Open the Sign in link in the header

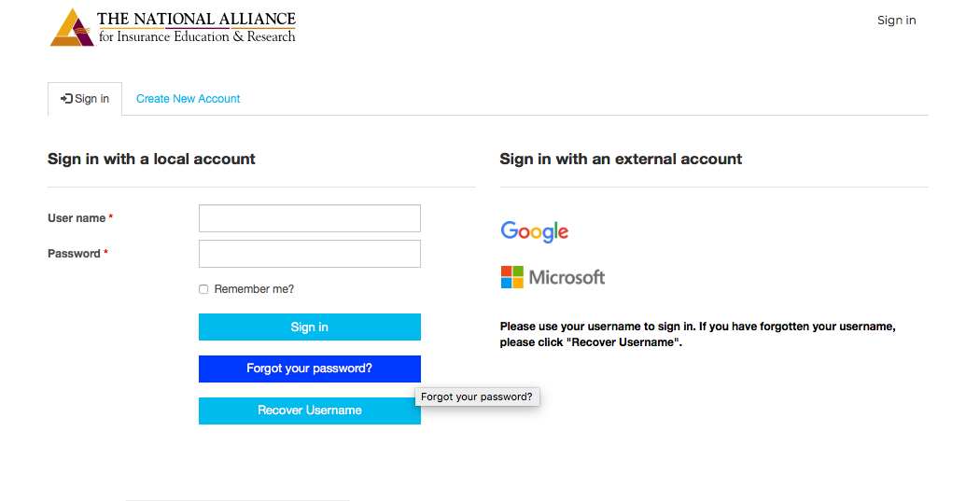coord(896,21)
